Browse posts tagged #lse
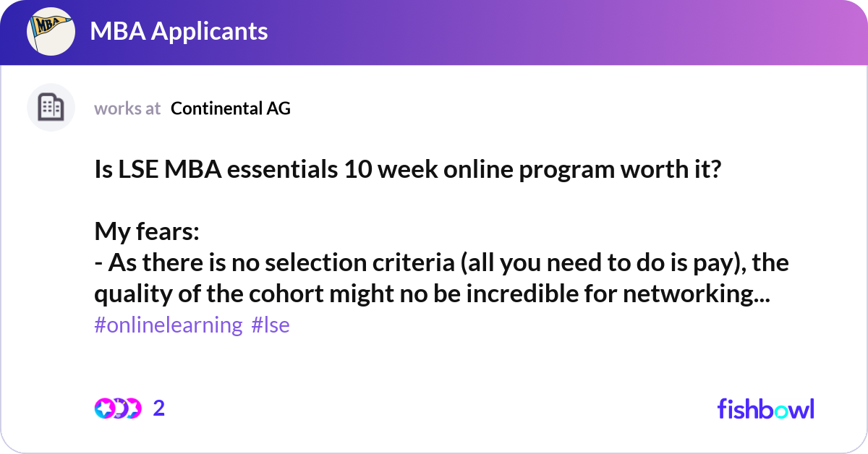 click(271, 325)
